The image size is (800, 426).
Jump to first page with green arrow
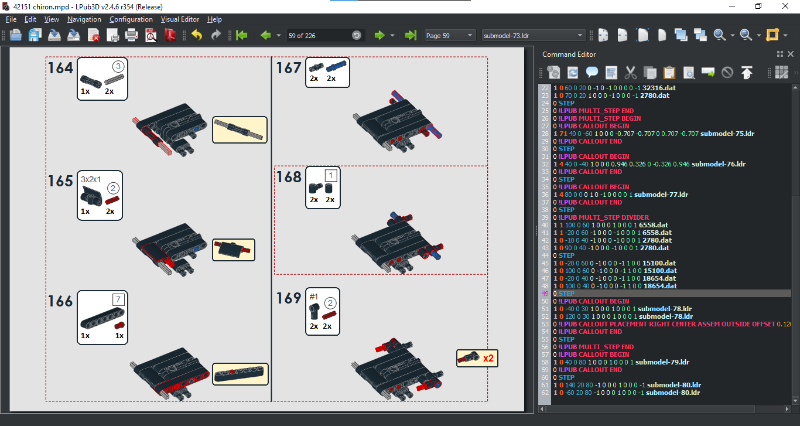point(241,36)
